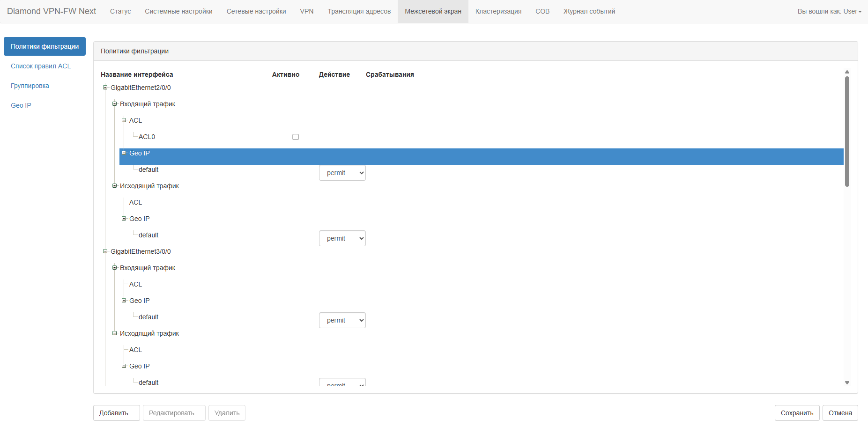This screenshot has width=868, height=441.
Task: Toggle the ACL0 active checkbox
Action: [x=296, y=137]
